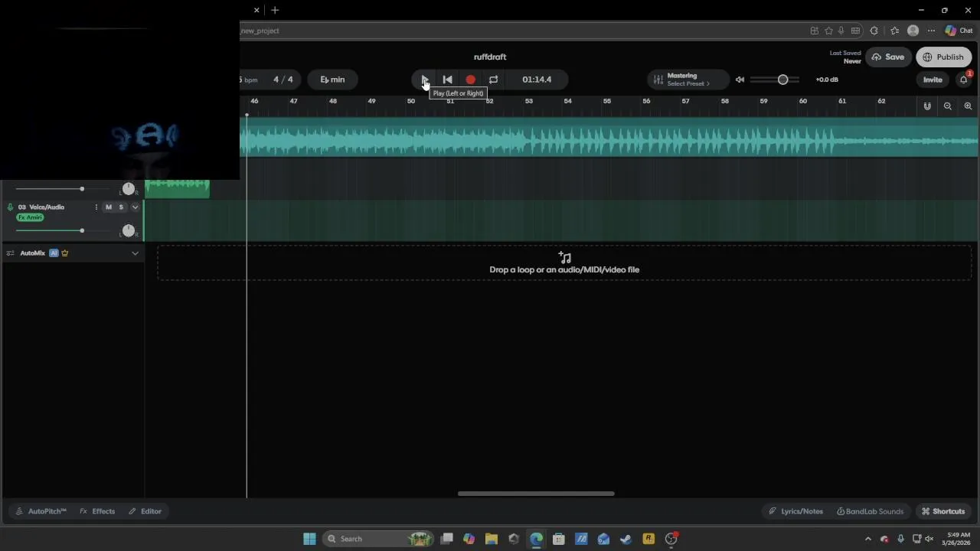Toggle loop cycle mode
The image size is (980, 551).
(494, 80)
